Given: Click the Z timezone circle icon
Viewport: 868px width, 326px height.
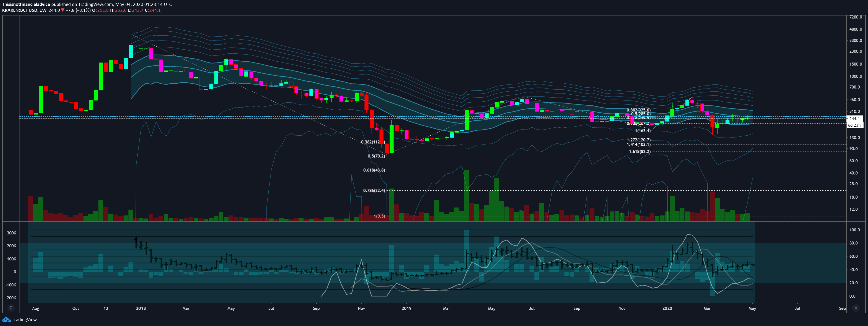Looking at the screenshot, I should point(11,308).
